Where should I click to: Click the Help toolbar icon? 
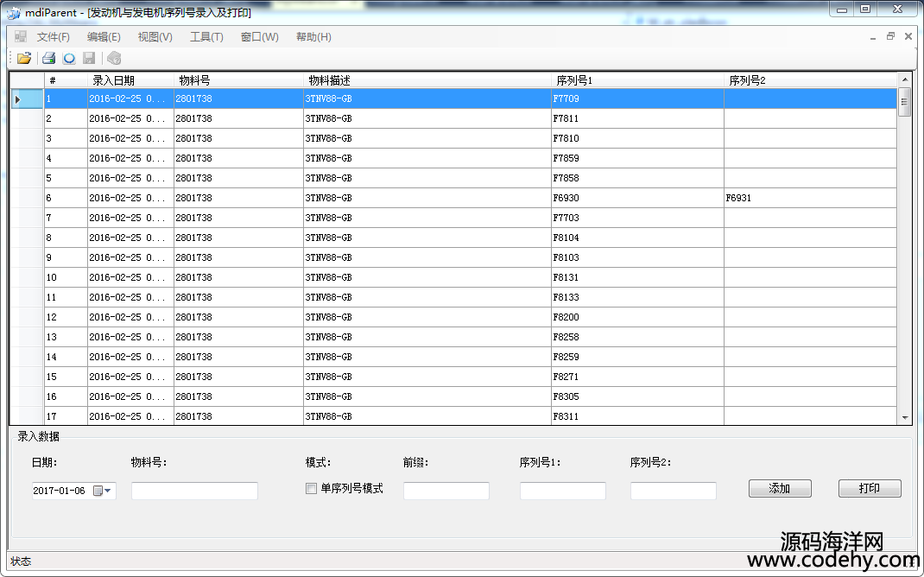coord(114,58)
